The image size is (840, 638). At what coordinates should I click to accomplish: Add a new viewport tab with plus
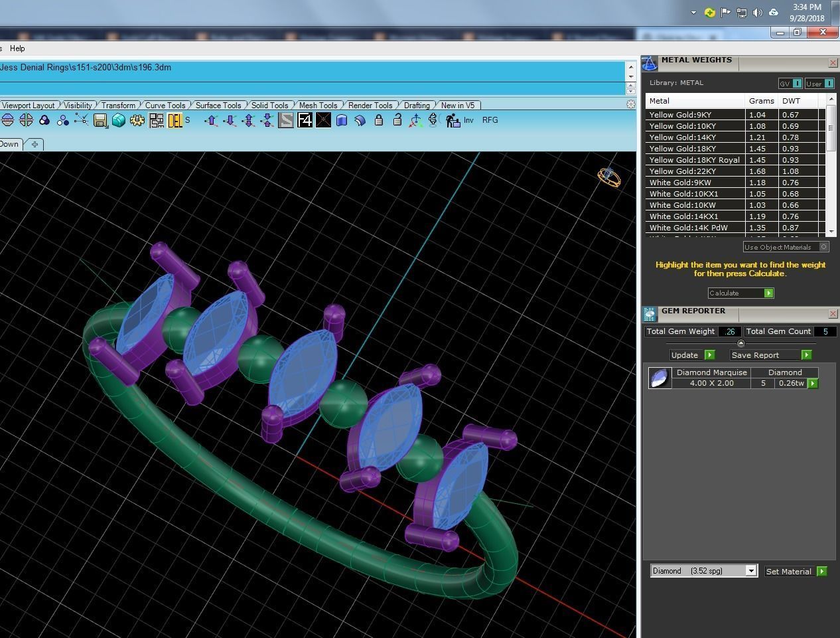pos(35,144)
